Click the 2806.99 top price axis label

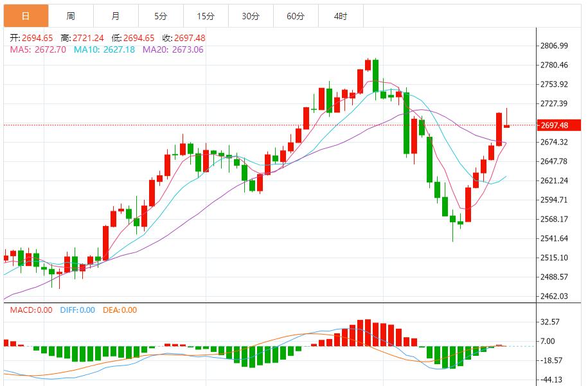pos(554,46)
